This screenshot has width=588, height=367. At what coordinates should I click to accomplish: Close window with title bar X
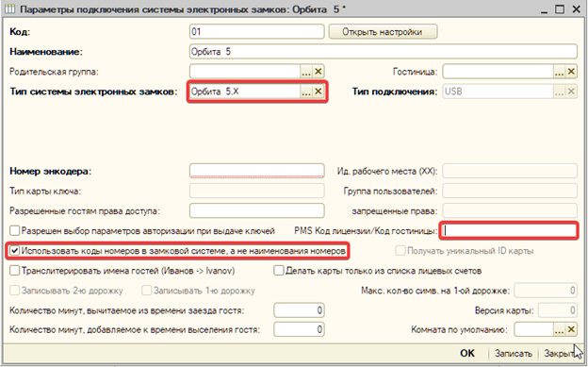(x=577, y=9)
